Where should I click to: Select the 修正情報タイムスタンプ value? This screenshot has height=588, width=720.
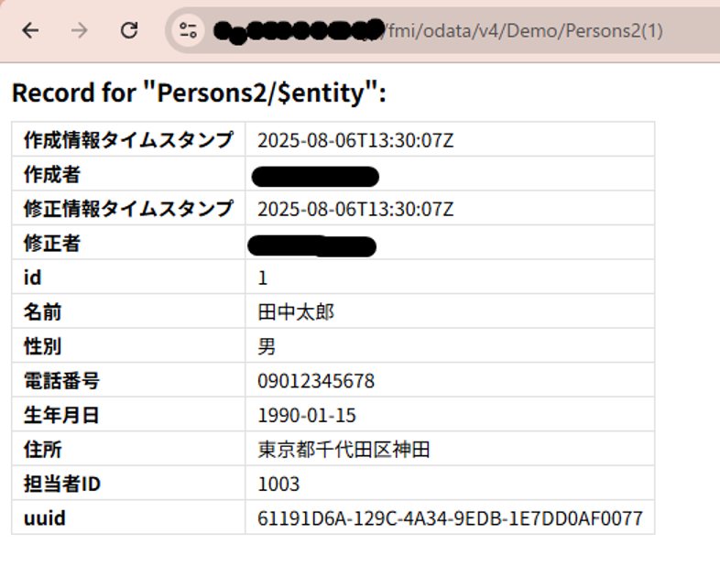pyautogui.click(x=355, y=209)
